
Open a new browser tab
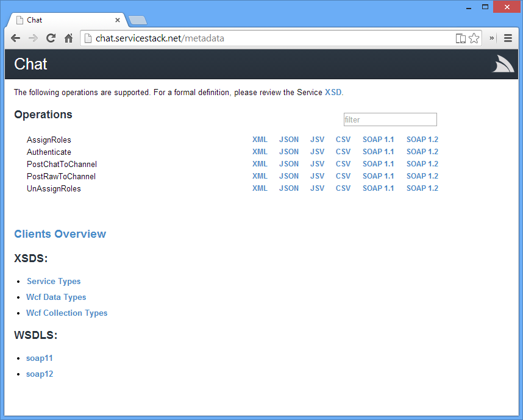click(138, 20)
